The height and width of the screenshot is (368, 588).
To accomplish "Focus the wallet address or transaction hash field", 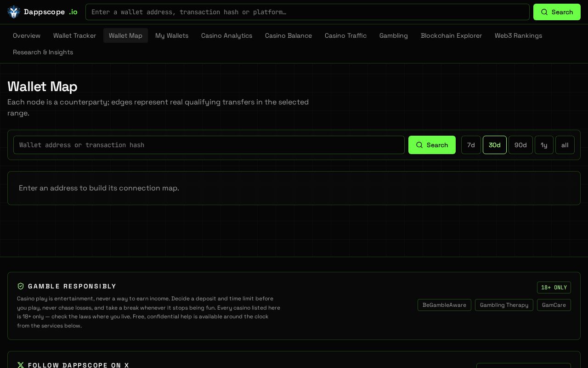I will [x=209, y=145].
